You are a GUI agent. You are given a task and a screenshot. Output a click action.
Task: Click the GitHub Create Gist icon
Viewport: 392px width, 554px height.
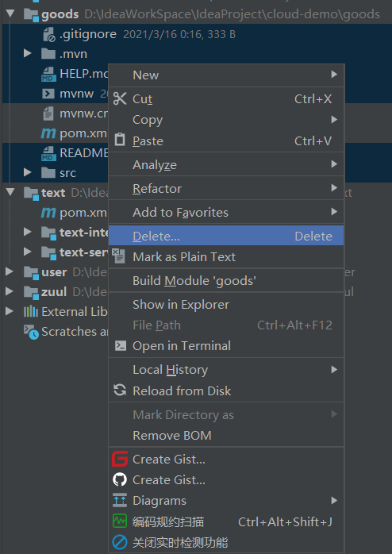click(x=120, y=479)
